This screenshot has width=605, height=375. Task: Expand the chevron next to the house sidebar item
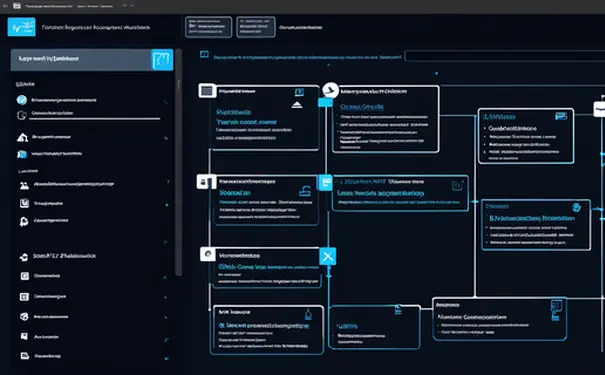[166, 138]
